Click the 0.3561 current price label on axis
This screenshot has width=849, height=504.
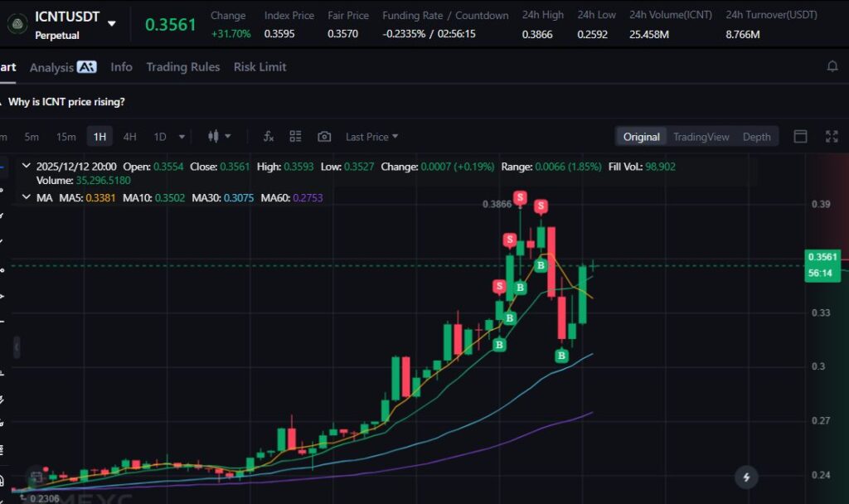pyautogui.click(x=822, y=257)
